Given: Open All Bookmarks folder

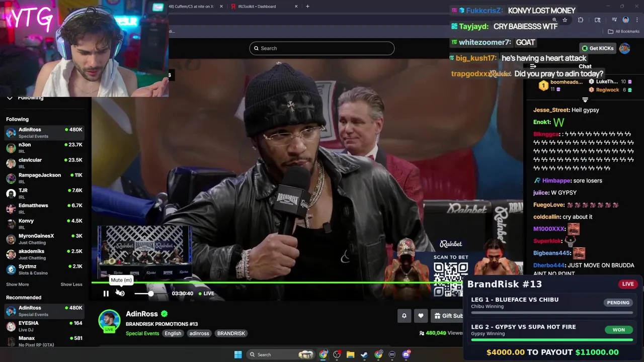Looking at the screenshot, I should pyautogui.click(x=624, y=31).
